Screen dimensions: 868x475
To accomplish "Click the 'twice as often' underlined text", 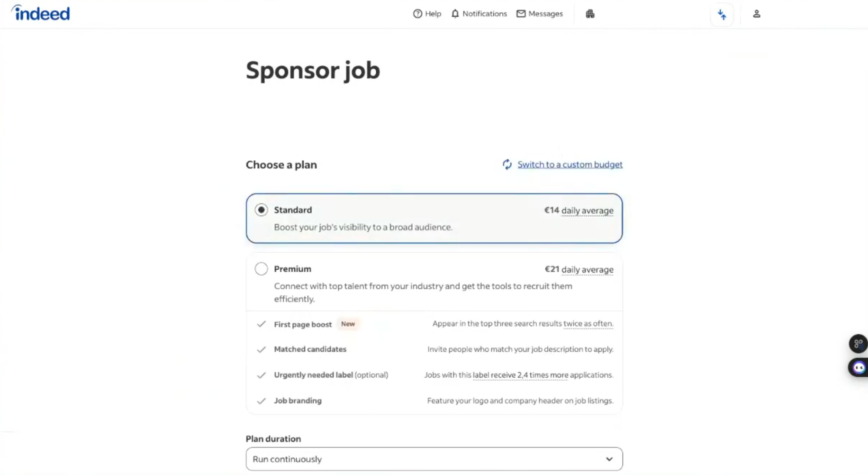I will [x=588, y=324].
